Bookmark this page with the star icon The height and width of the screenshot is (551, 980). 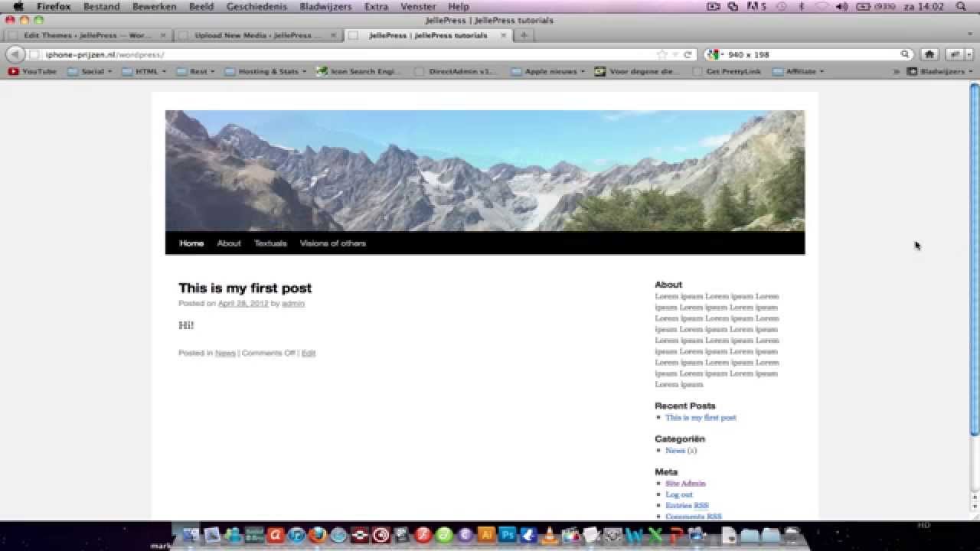coord(661,54)
